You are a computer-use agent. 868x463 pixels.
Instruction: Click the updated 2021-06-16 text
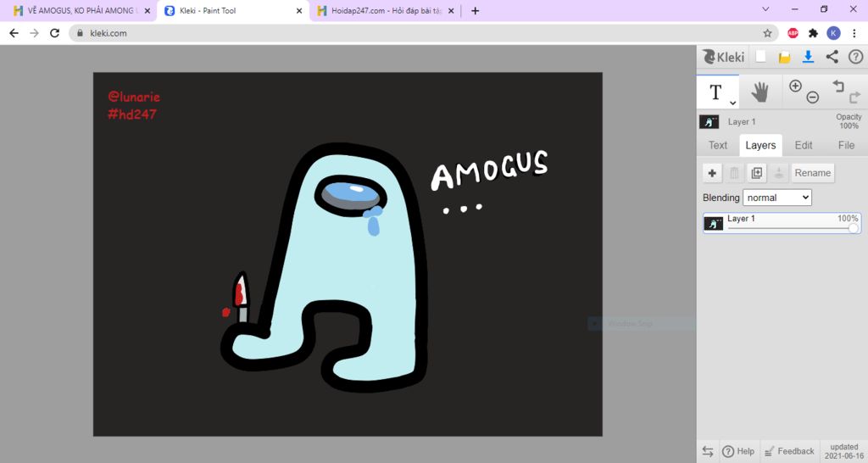pos(843,451)
